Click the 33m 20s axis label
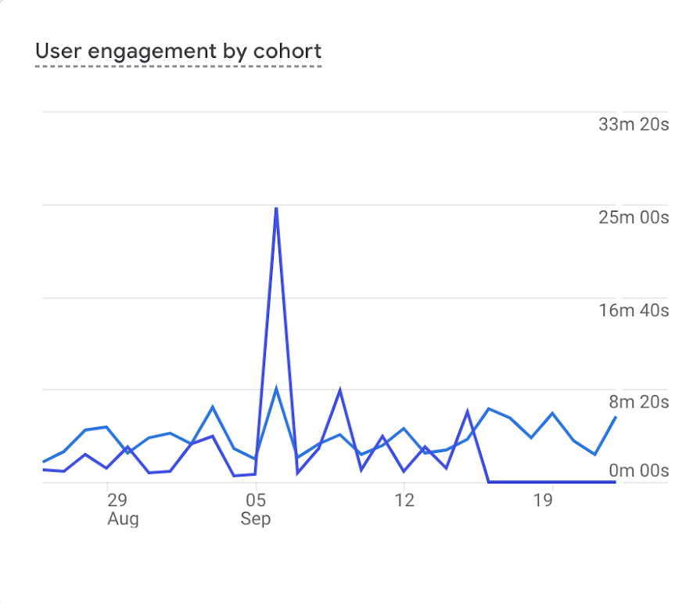 click(x=633, y=124)
